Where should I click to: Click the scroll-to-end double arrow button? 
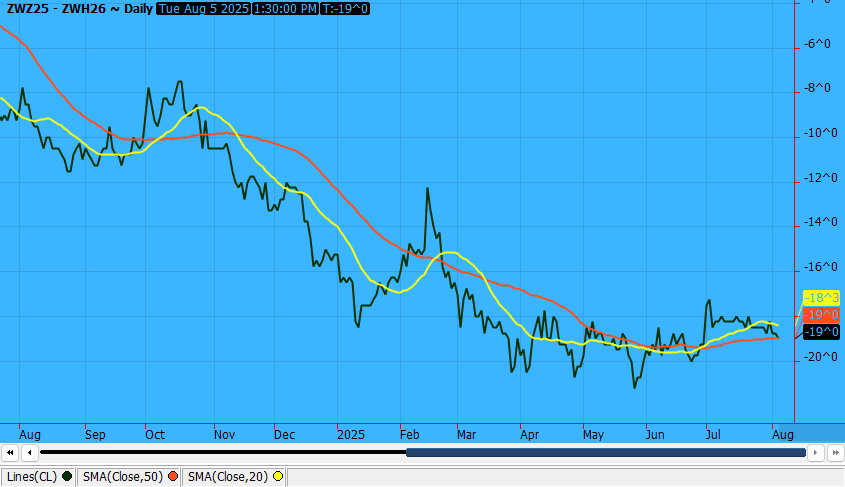(834, 453)
